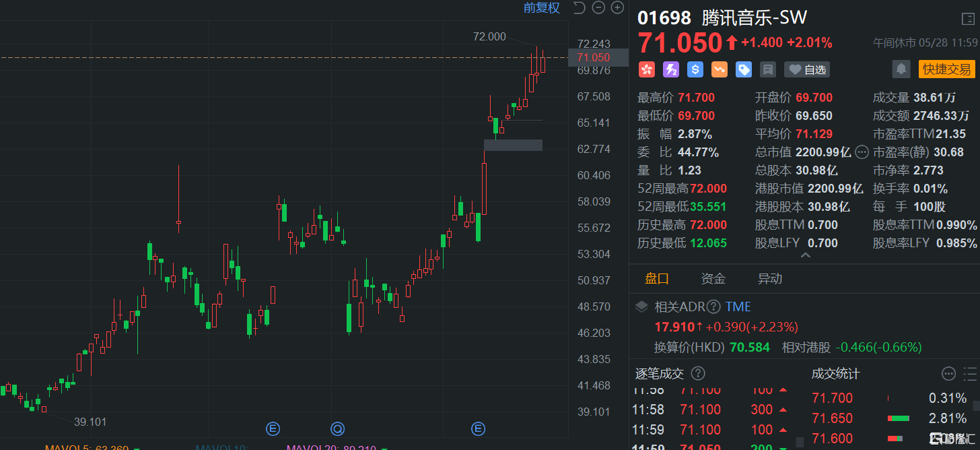
Task: Click the list view icon beside 成交统计
Action: click(x=970, y=373)
